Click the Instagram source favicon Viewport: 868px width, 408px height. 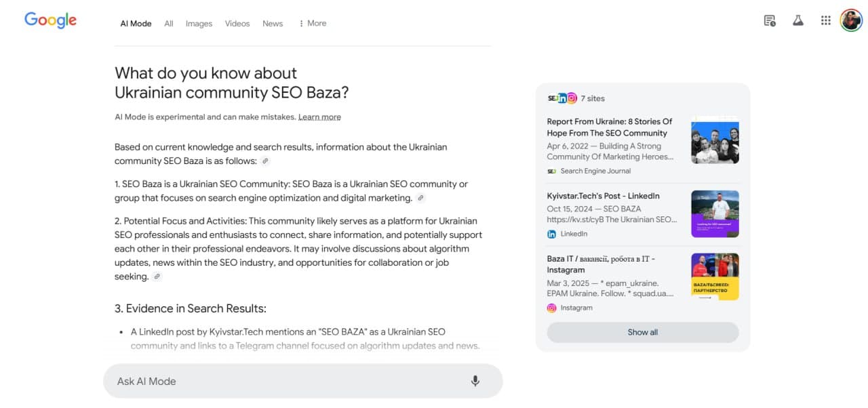[551, 308]
